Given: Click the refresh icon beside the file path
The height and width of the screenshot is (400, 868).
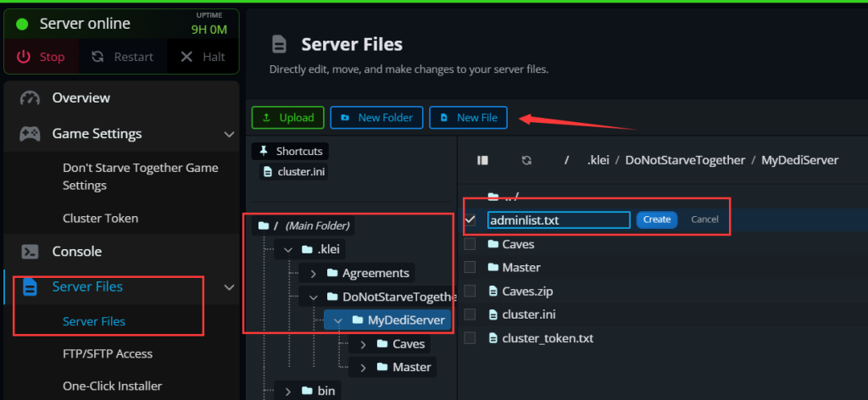Looking at the screenshot, I should click(x=526, y=160).
